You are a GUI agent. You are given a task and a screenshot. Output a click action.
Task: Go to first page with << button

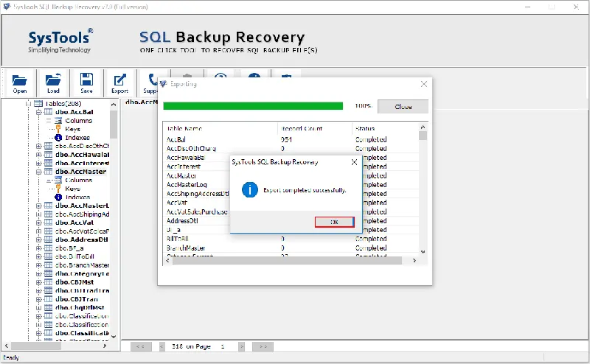(x=141, y=347)
